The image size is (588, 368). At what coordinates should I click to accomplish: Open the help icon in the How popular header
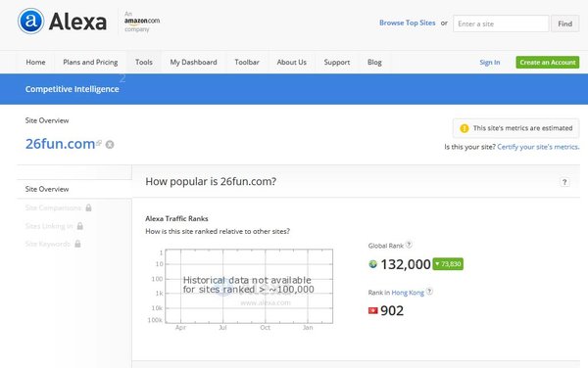click(x=564, y=182)
